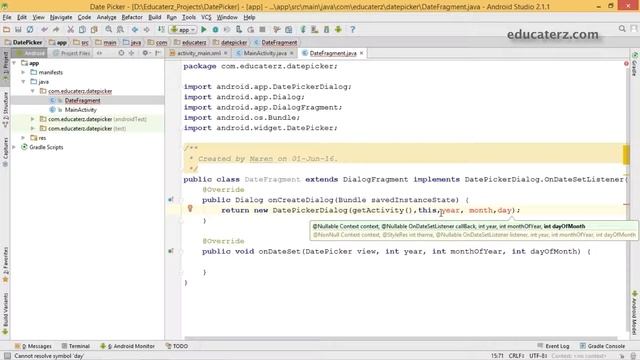Click the Copy icon in toolbar

click(x=82, y=29)
